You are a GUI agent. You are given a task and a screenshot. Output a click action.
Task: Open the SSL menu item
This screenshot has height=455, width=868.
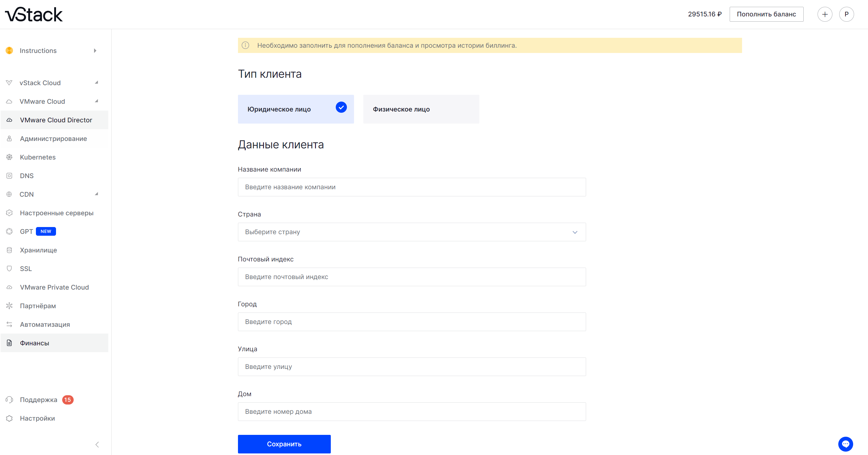pos(54,268)
